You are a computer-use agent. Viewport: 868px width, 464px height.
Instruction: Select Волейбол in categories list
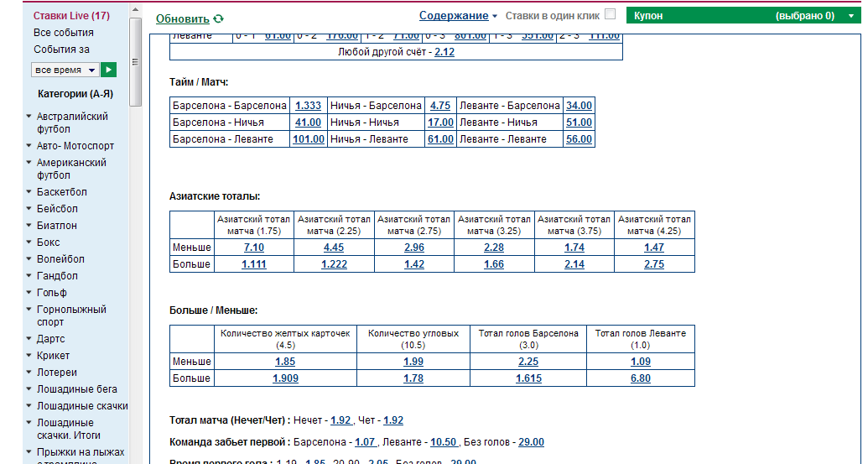pos(61,258)
